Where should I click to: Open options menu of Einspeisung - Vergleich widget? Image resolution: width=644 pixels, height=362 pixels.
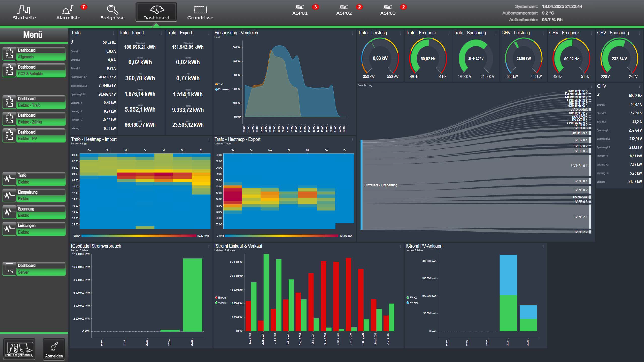(353, 33)
